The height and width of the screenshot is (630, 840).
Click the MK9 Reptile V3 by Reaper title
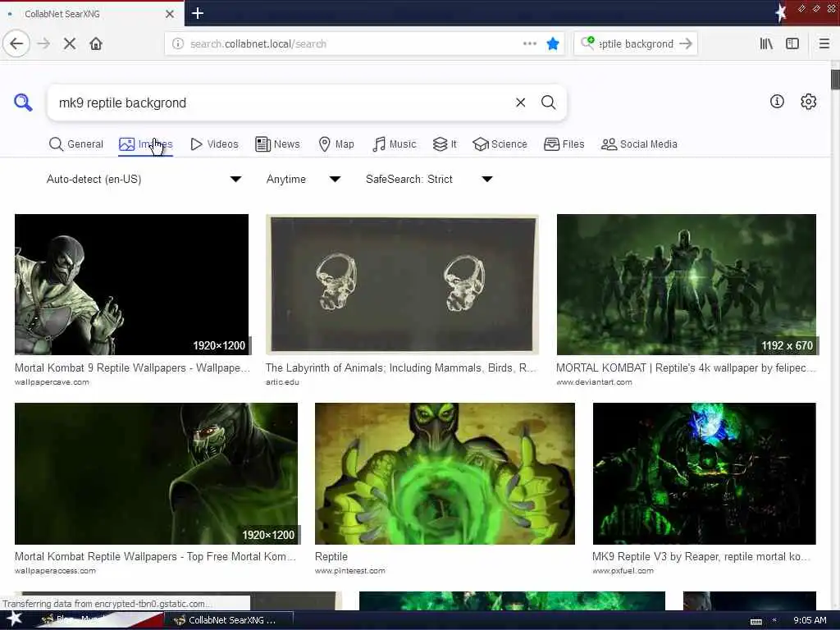pos(701,557)
